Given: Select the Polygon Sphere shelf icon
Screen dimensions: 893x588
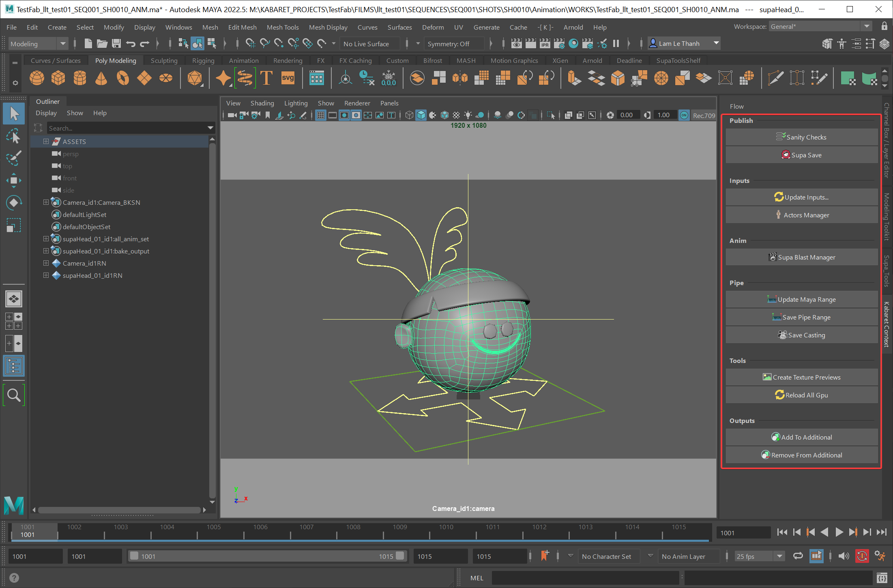Looking at the screenshot, I should tap(37, 78).
